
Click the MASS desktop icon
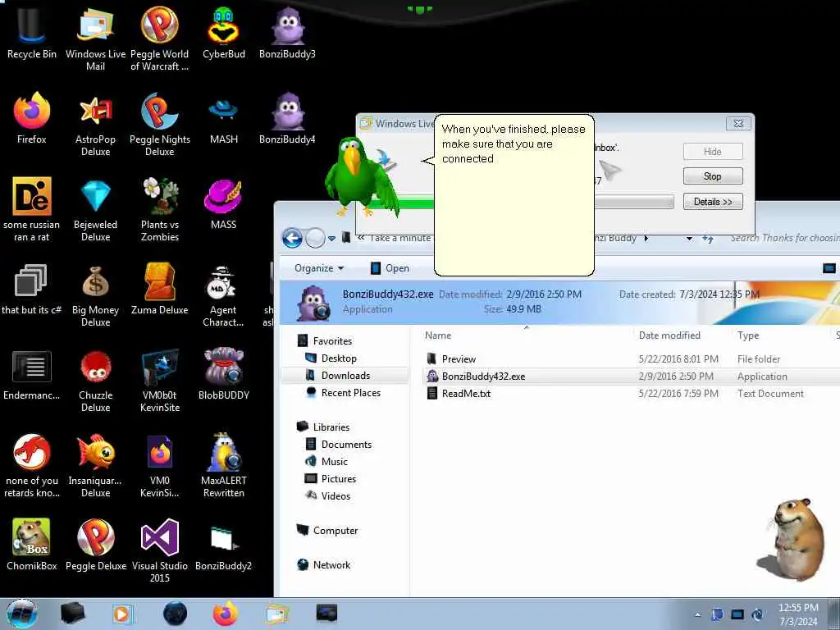[x=223, y=204]
